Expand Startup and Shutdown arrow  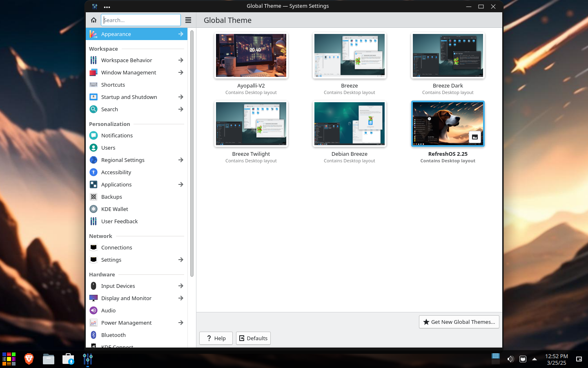[x=180, y=97]
